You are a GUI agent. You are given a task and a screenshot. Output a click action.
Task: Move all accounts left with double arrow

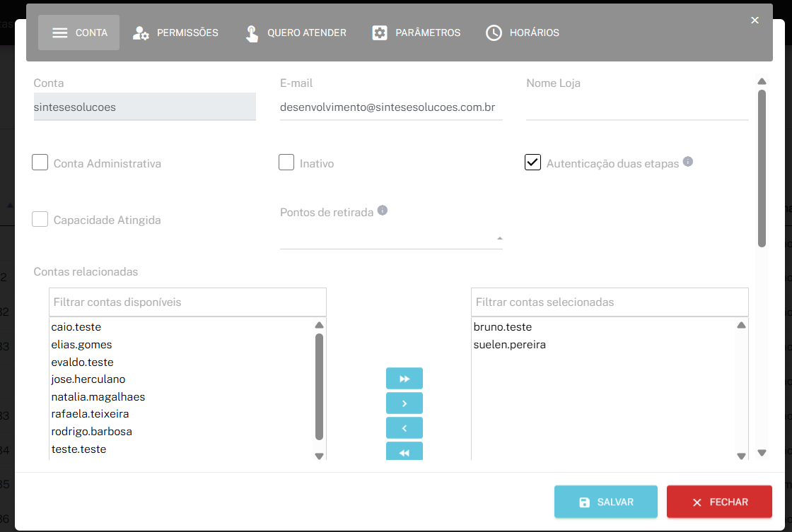click(404, 451)
